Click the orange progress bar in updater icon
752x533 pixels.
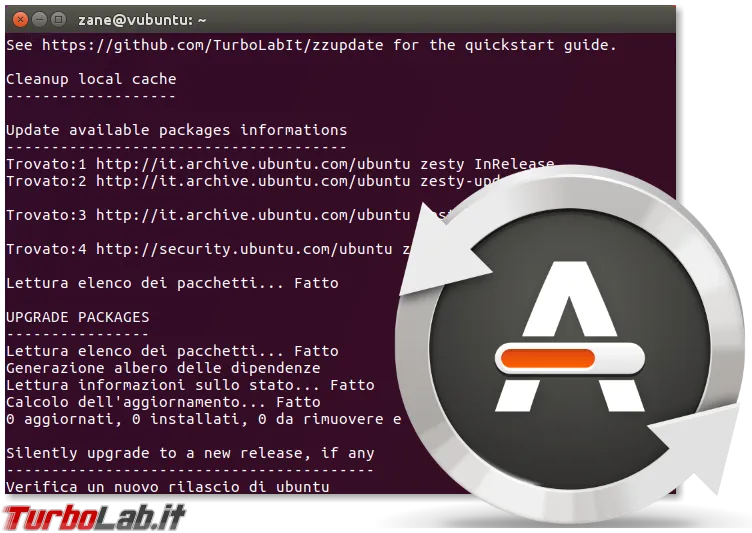pyautogui.click(x=548, y=357)
